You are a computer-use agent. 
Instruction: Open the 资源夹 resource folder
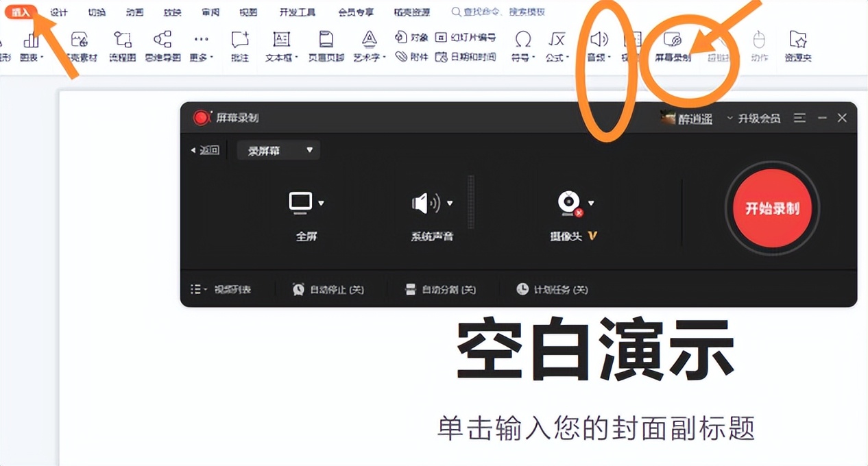click(x=798, y=45)
